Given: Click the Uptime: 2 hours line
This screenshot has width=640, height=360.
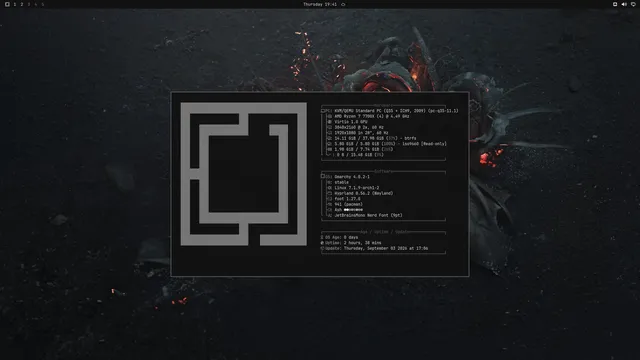Looking at the screenshot, I should point(351,243).
